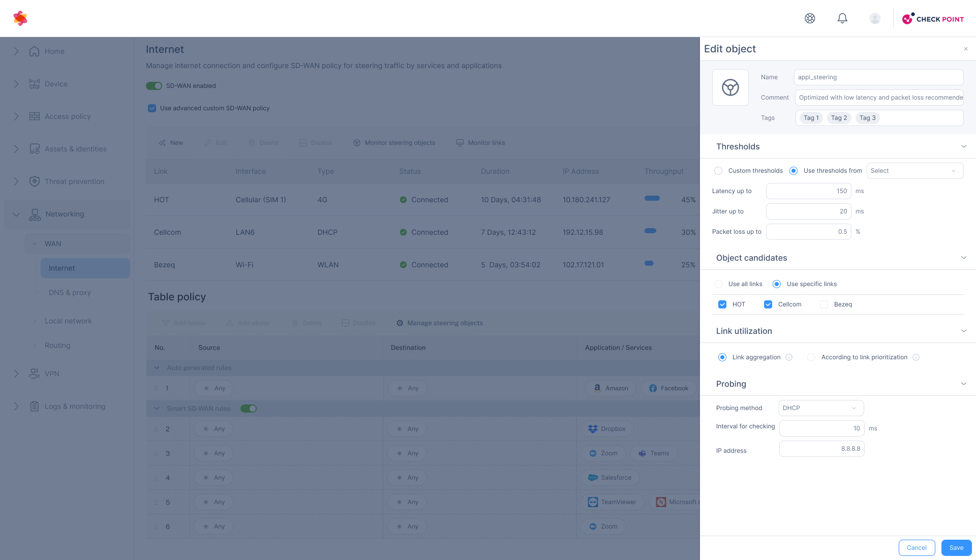Screen dimensions: 976x560
Task: Open DNS & proxy menu item
Action: tap(70, 292)
